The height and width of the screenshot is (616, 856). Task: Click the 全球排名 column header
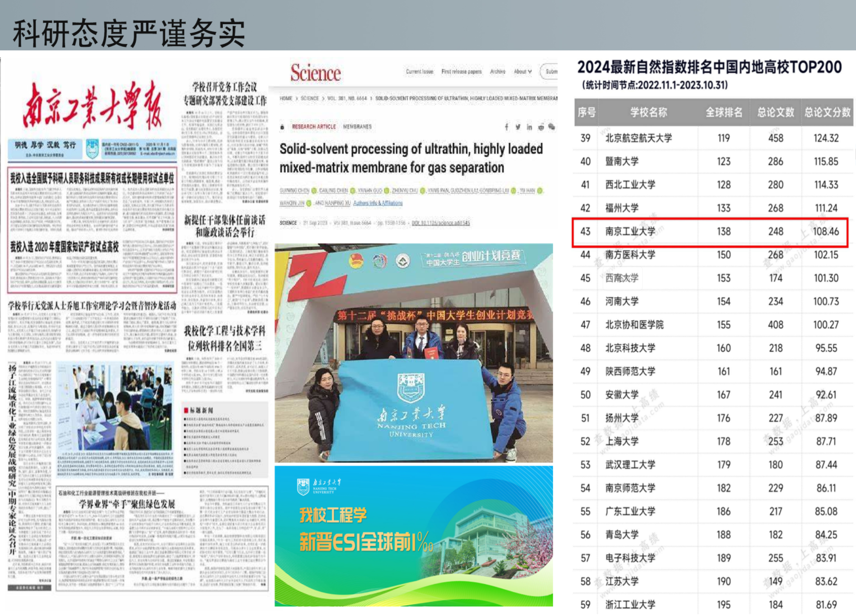[x=724, y=112]
